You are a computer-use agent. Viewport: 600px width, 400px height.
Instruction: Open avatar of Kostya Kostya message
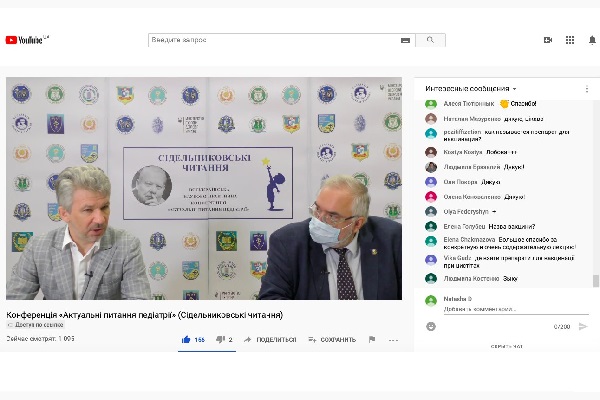tap(431, 152)
